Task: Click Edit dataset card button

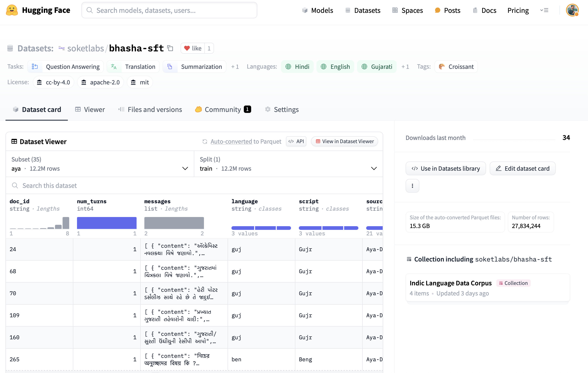Action: click(x=522, y=168)
